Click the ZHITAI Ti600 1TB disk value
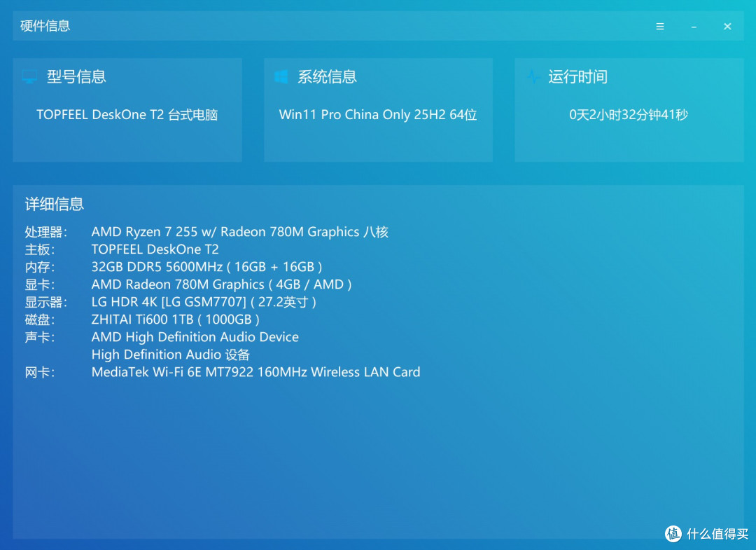Screen dimensions: 756x550 (x=176, y=319)
